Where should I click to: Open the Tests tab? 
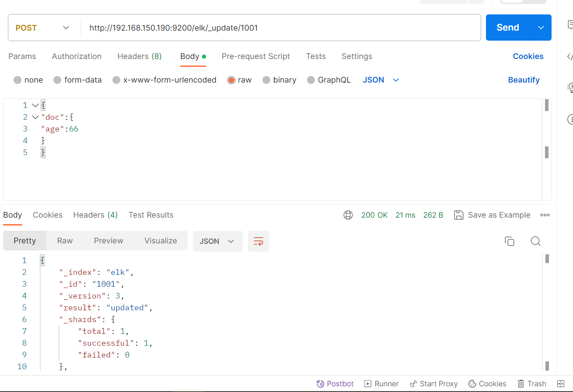316,56
